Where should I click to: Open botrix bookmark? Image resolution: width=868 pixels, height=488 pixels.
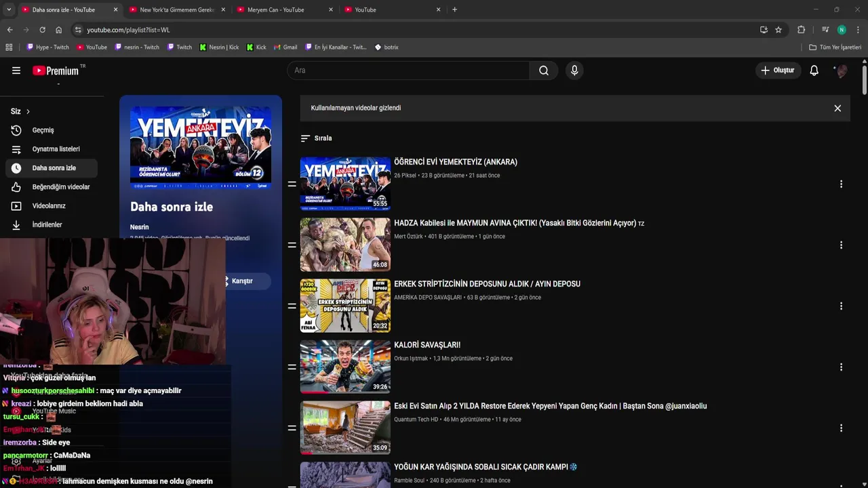[387, 47]
